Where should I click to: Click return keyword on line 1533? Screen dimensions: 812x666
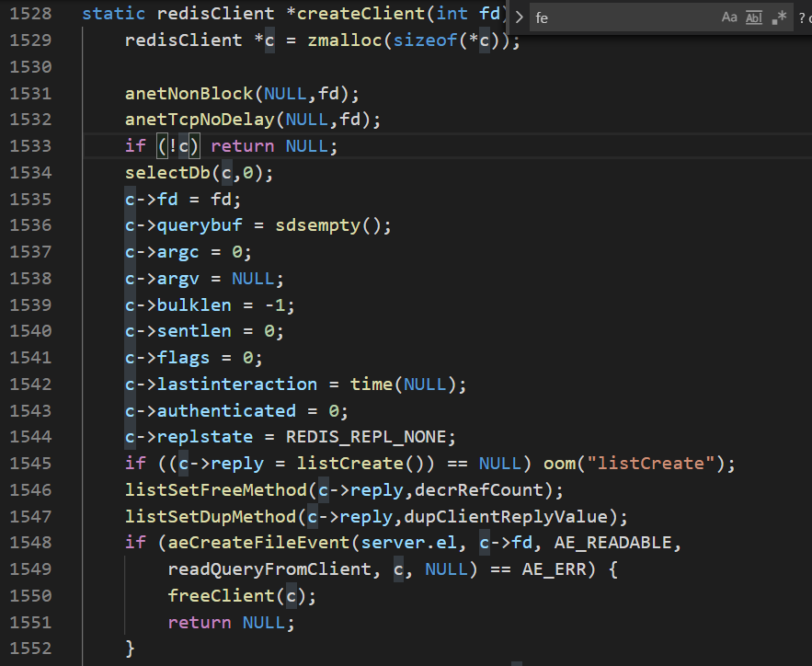click(243, 146)
